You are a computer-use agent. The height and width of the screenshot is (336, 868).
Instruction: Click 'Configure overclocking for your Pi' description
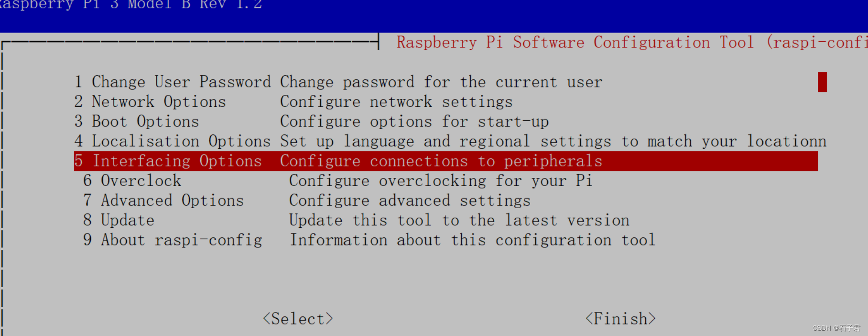point(441,181)
